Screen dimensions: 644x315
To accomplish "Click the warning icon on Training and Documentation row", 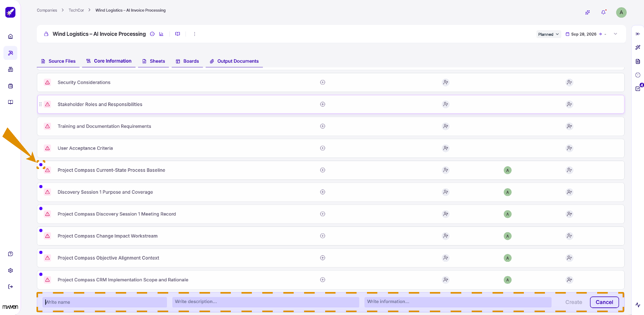I will (x=47, y=127).
